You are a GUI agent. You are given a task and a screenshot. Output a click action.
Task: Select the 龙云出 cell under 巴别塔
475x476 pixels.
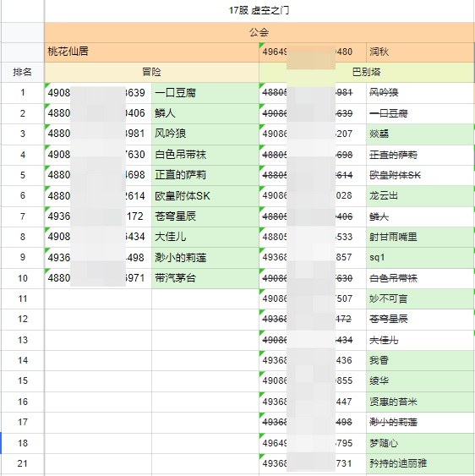pyautogui.click(x=420, y=196)
